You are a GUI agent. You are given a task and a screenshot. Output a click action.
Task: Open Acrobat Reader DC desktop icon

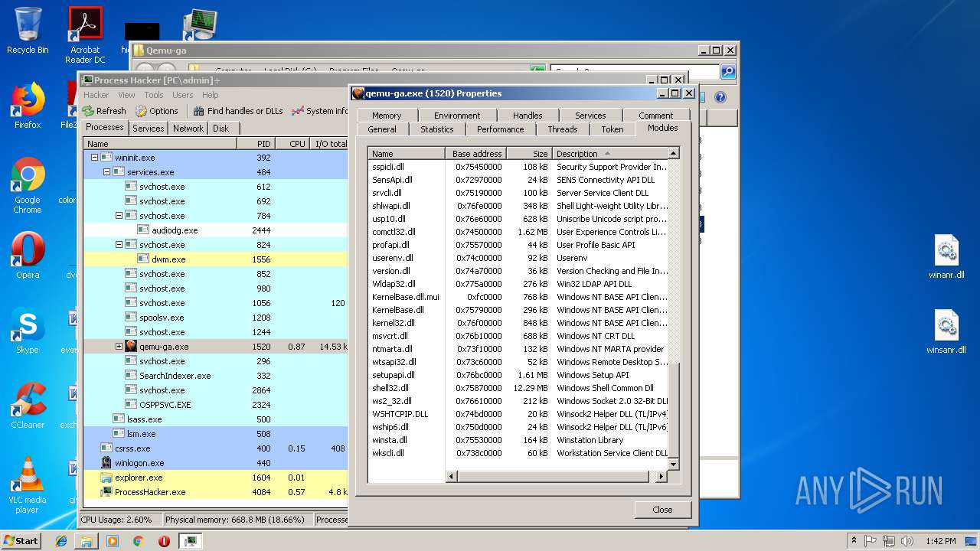point(85,35)
